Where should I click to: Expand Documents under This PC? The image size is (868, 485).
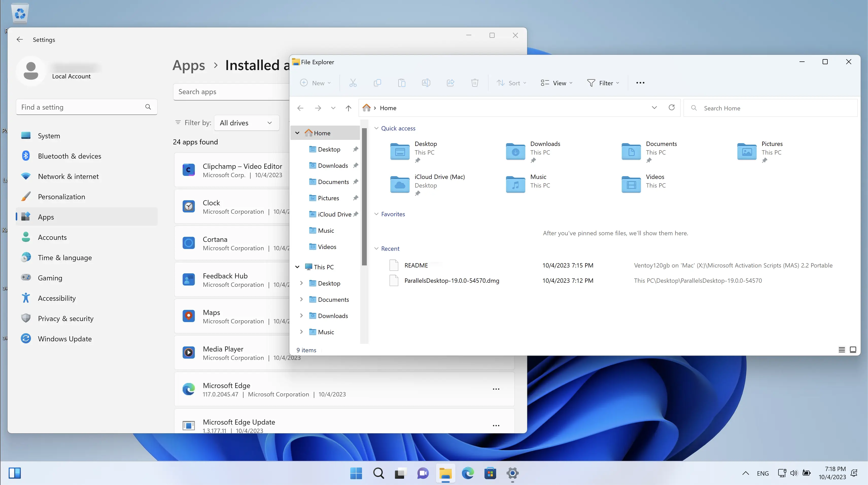point(301,299)
